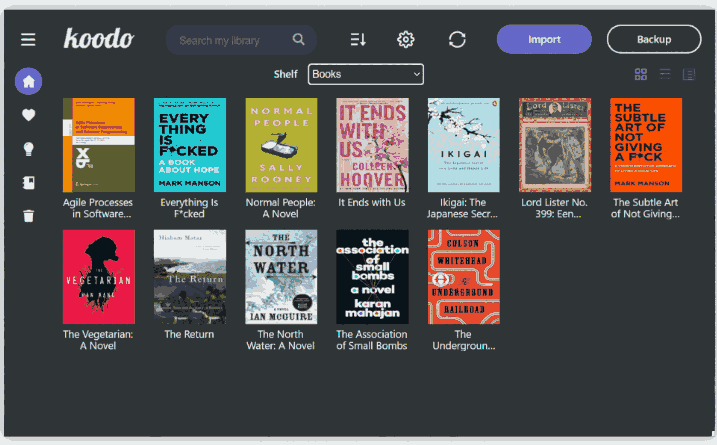
Task: Click title text 'Everything Is F*cked'
Action: point(189,208)
